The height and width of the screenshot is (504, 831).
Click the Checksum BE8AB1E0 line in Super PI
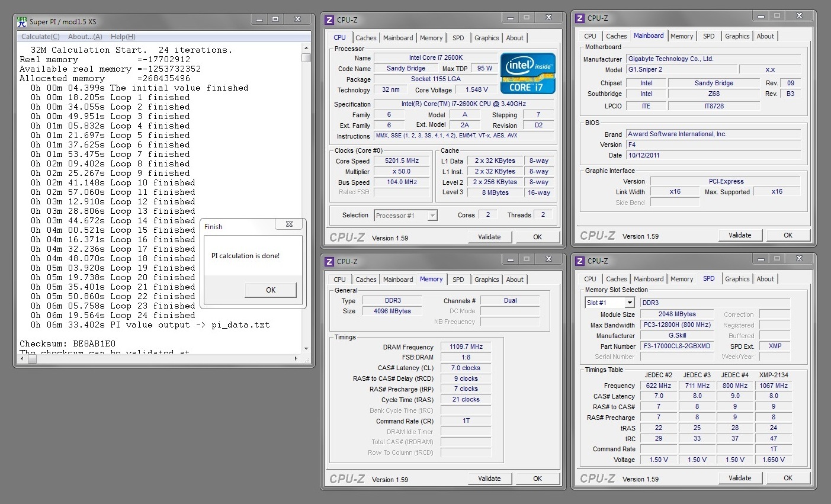68,344
